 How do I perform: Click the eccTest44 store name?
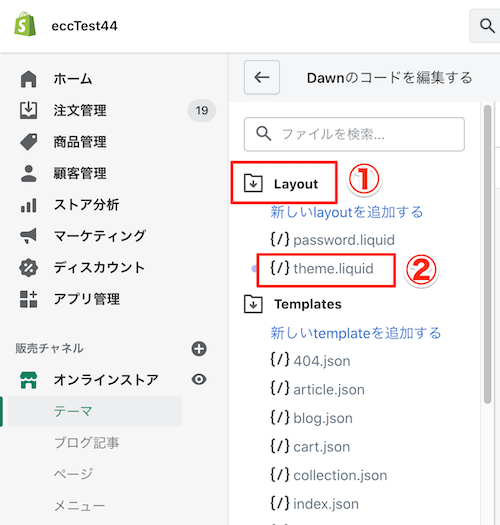[84, 26]
